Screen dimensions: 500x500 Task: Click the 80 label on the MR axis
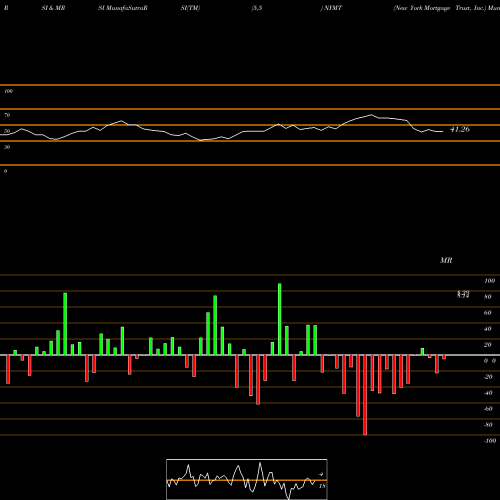point(488,297)
